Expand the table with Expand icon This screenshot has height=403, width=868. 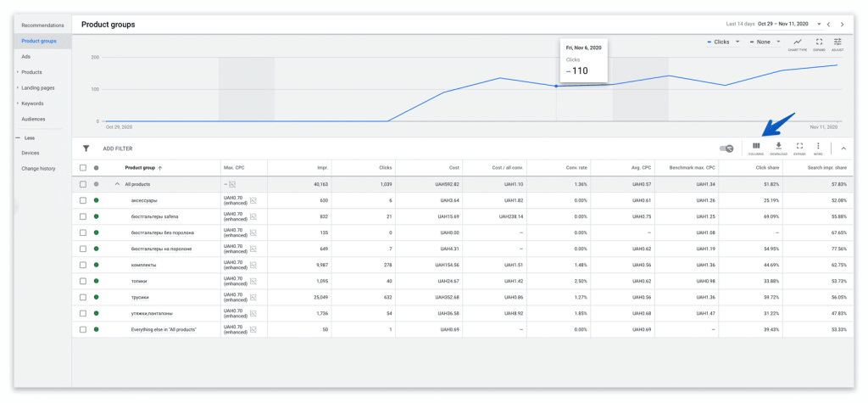[x=798, y=148]
